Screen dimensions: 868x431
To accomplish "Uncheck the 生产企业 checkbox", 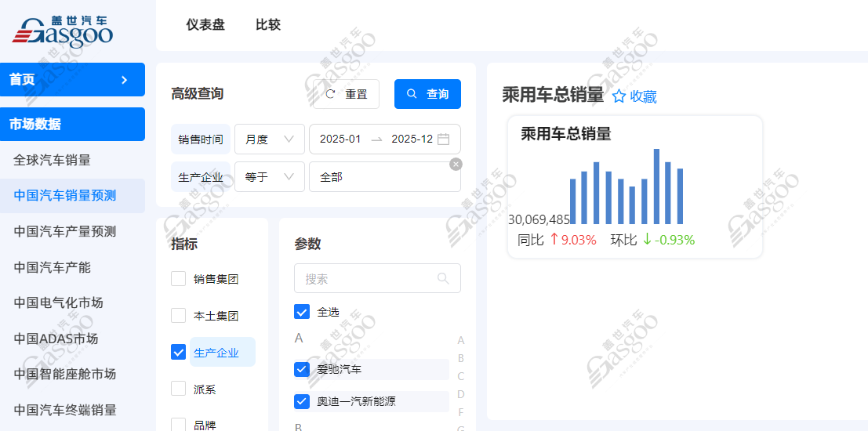I will [179, 353].
